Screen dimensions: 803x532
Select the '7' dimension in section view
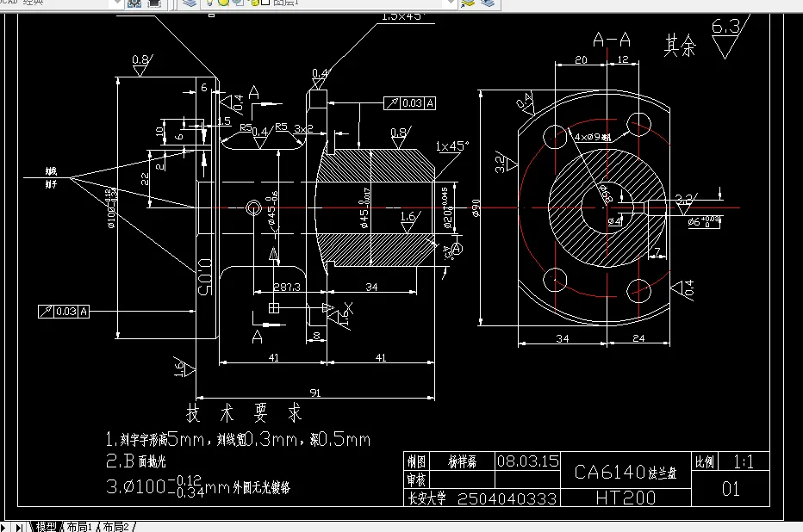click(657, 251)
